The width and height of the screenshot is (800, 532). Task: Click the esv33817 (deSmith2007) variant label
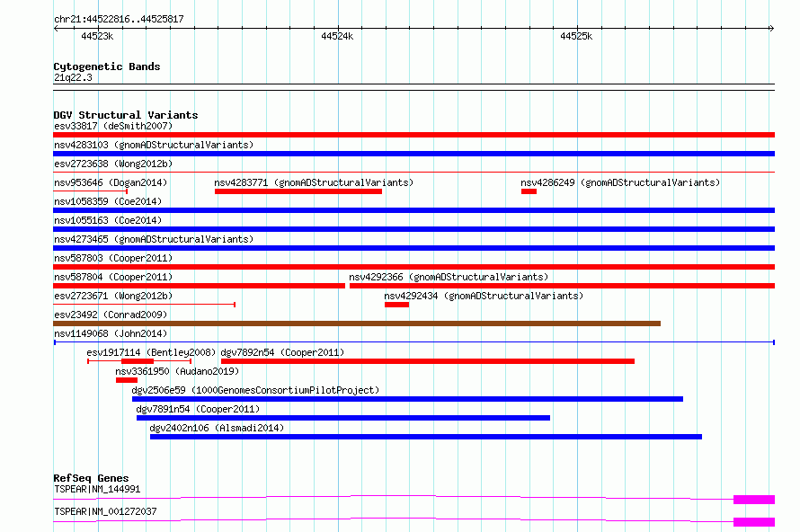tap(113, 126)
